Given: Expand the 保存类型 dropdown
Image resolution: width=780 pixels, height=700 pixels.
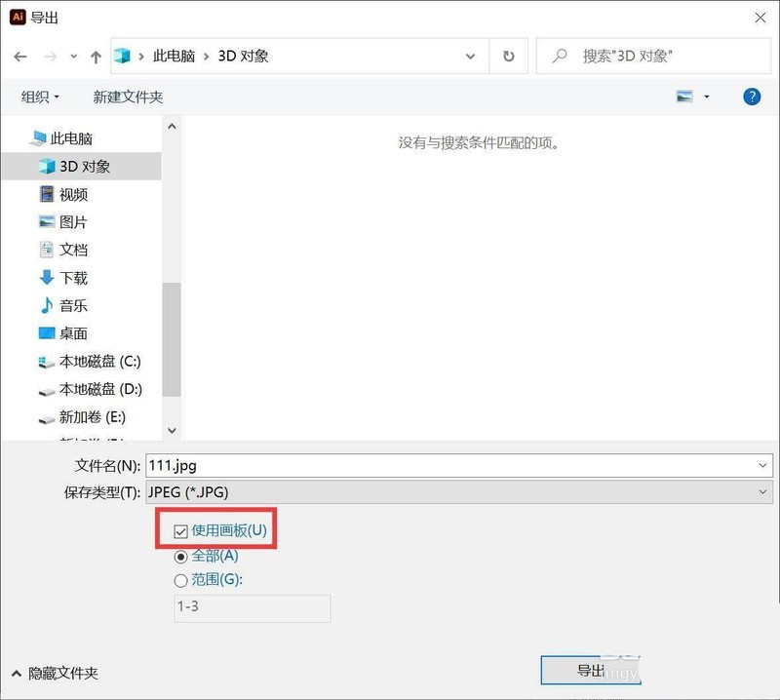Looking at the screenshot, I should [762, 492].
